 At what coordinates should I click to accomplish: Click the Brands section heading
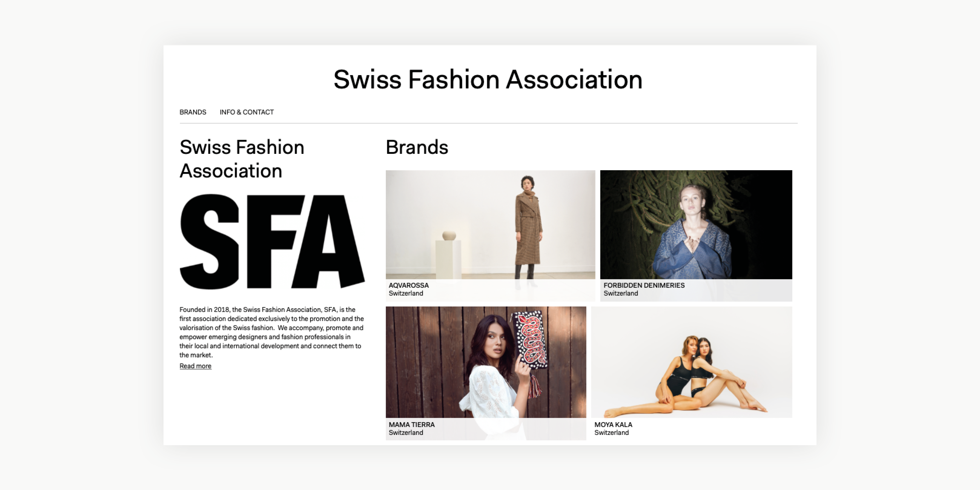click(x=417, y=147)
